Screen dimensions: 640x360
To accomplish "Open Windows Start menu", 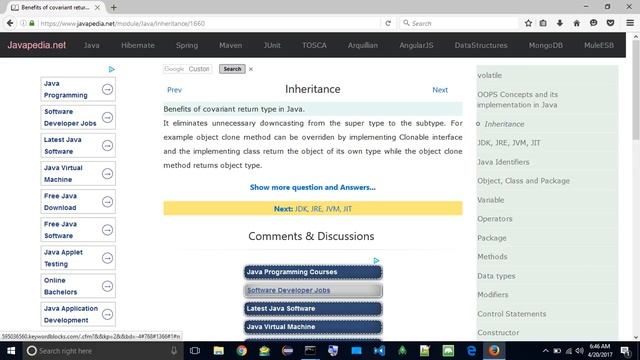I will 11,351.
